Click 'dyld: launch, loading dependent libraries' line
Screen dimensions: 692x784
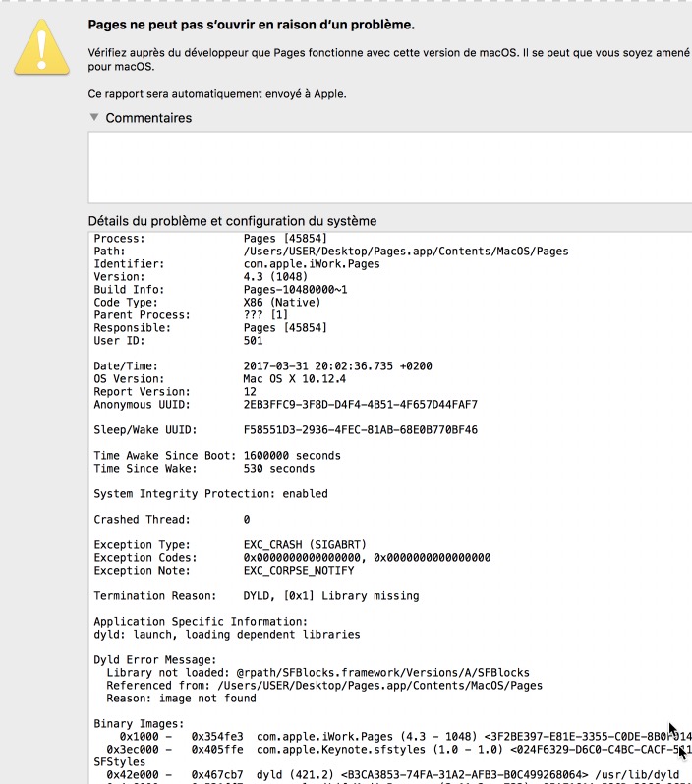(227, 635)
